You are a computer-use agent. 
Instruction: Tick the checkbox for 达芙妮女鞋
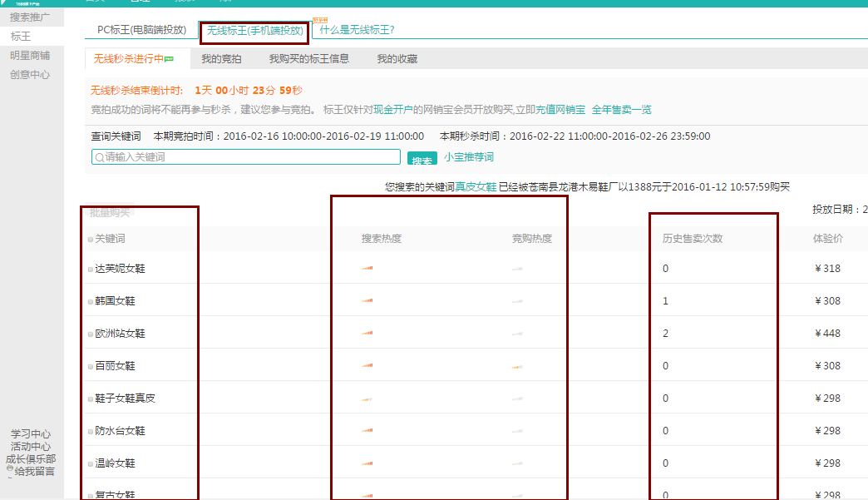(x=91, y=270)
